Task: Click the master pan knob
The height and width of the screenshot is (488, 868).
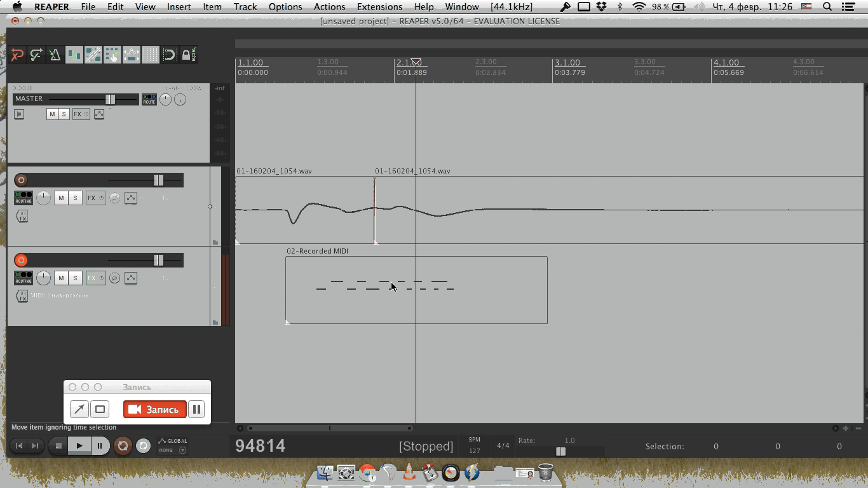Action: [x=165, y=99]
